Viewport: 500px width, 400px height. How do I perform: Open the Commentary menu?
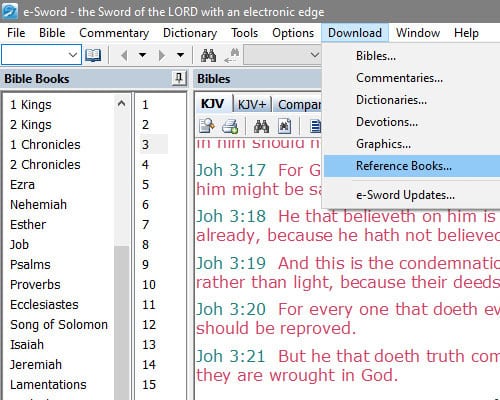click(x=114, y=33)
